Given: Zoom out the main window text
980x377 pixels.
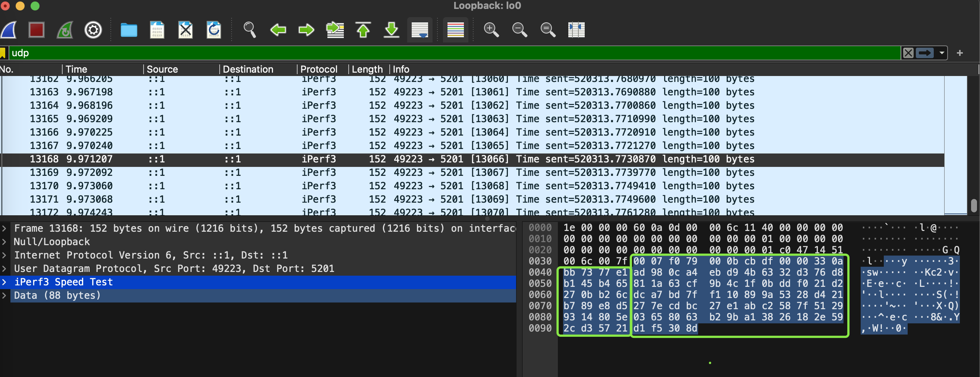Looking at the screenshot, I should 520,30.
